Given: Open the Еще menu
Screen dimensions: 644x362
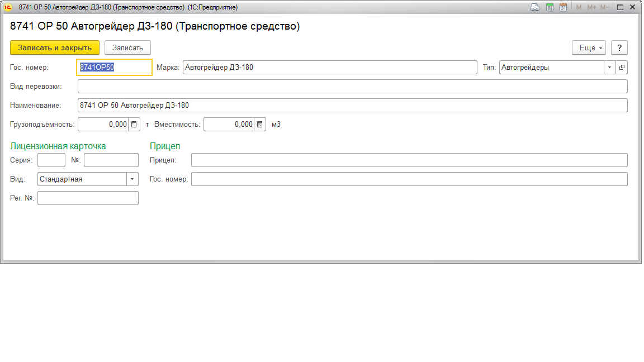Looking at the screenshot, I should click(589, 48).
